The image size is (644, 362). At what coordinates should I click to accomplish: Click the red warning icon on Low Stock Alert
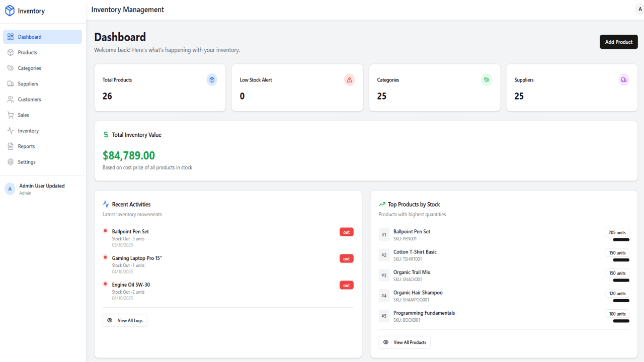350,79
